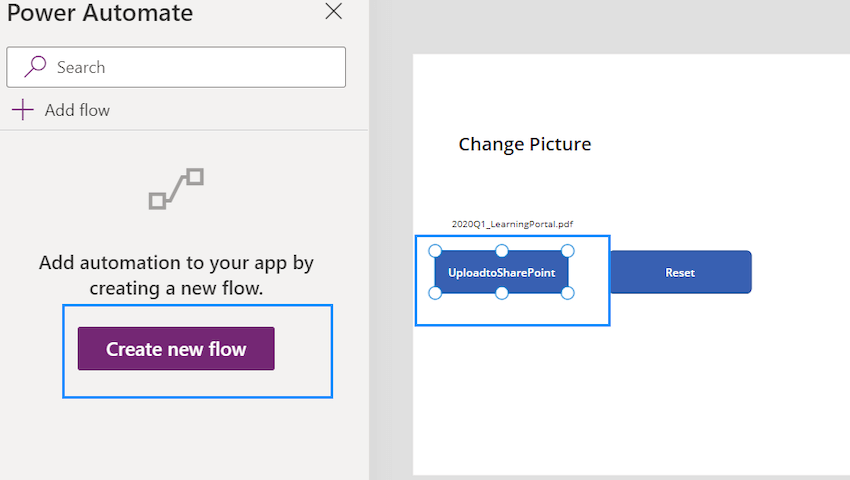The image size is (850, 480).
Task: Click the gray workspace outside the app canvas
Action: click(x=607, y=26)
